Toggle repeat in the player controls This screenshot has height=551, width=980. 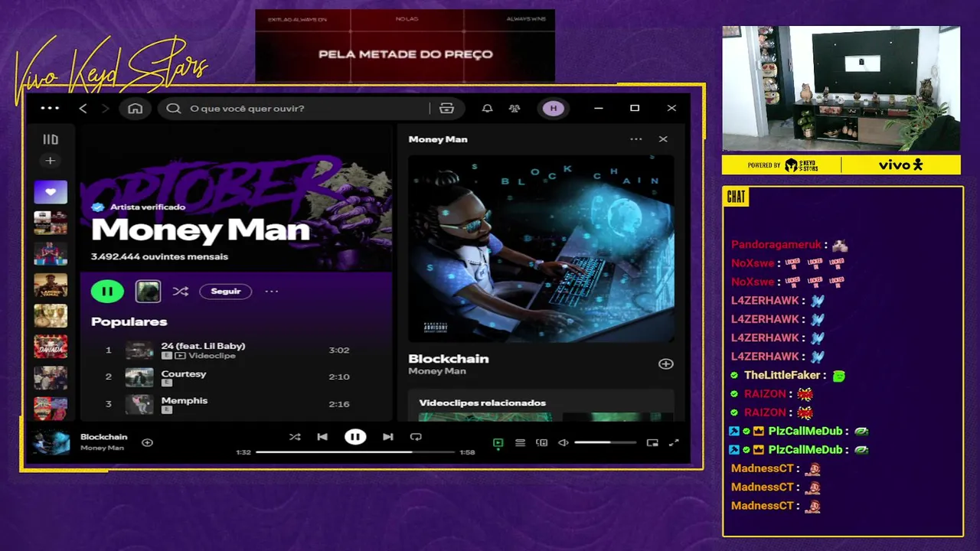(416, 437)
